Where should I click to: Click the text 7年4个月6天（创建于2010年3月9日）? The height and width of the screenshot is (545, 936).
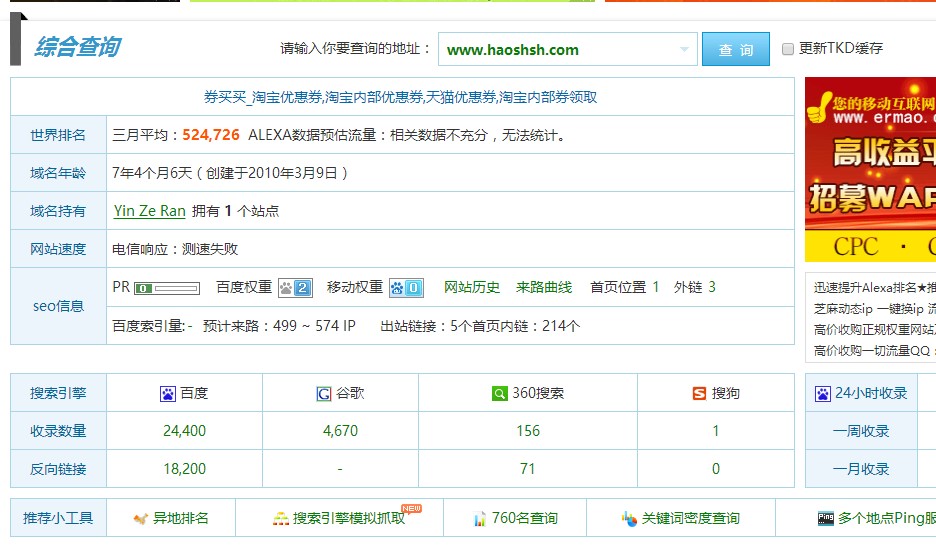point(230,173)
